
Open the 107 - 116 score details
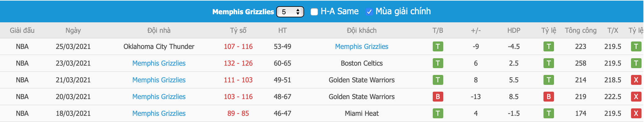point(238,46)
